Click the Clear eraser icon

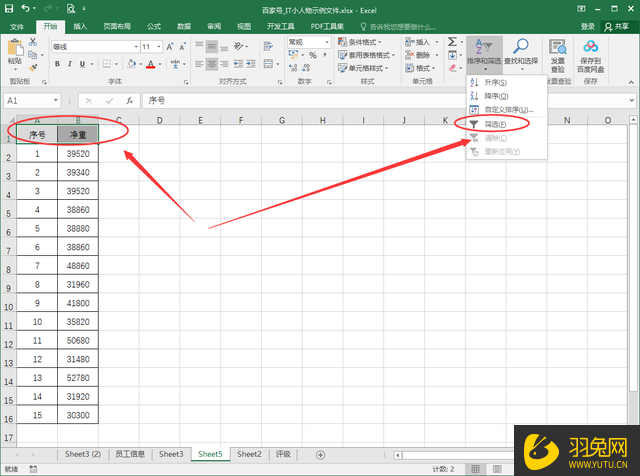pyautogui.click(x=452, y=68)
